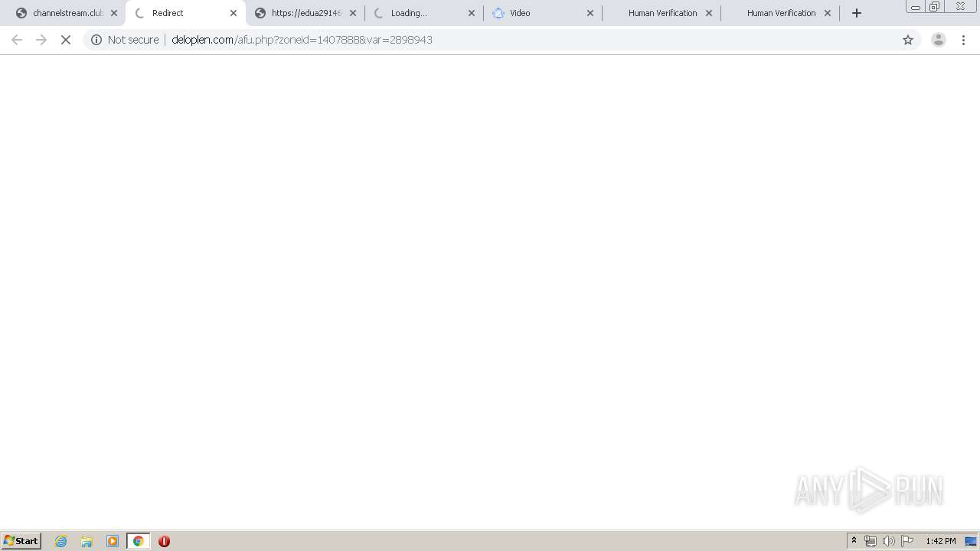Go forward to next page
Screen dimensions: 980x551
pos(41,40)
